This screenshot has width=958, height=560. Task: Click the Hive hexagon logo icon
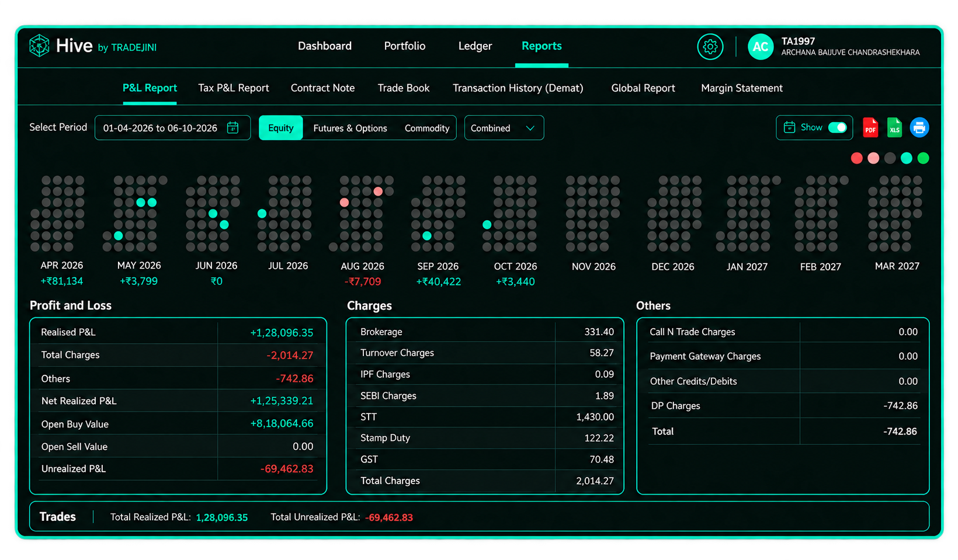(x=39, y=46)
